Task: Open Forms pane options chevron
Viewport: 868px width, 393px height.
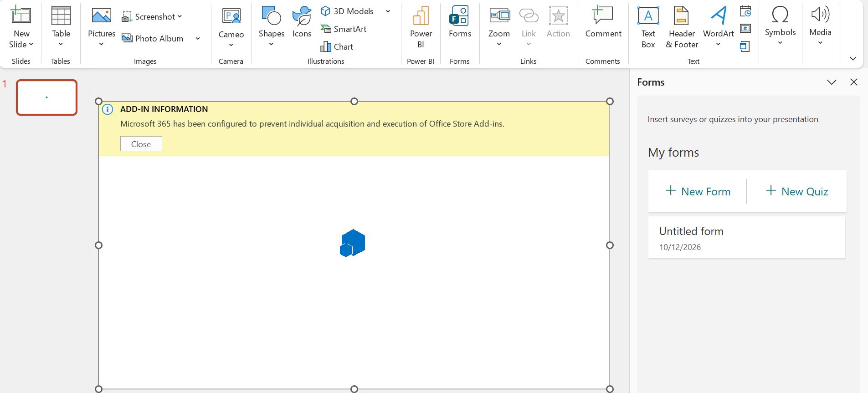Action: pos(832,82)
